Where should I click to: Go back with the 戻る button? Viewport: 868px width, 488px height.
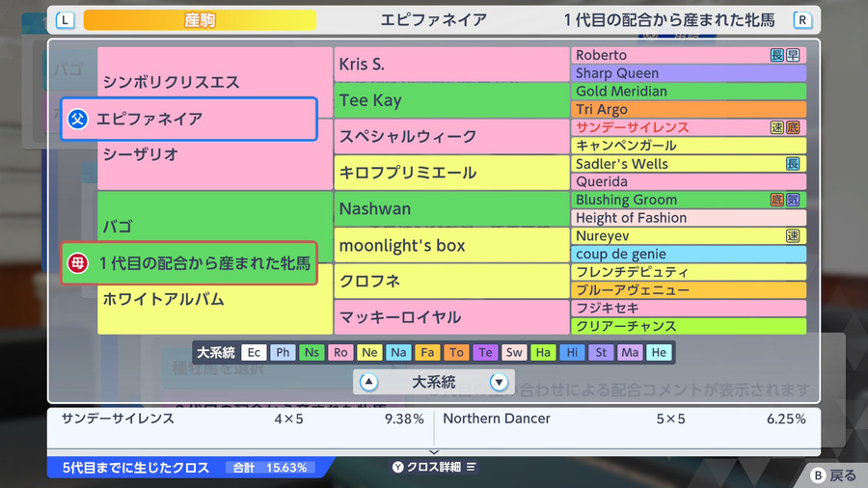point(833,475)
